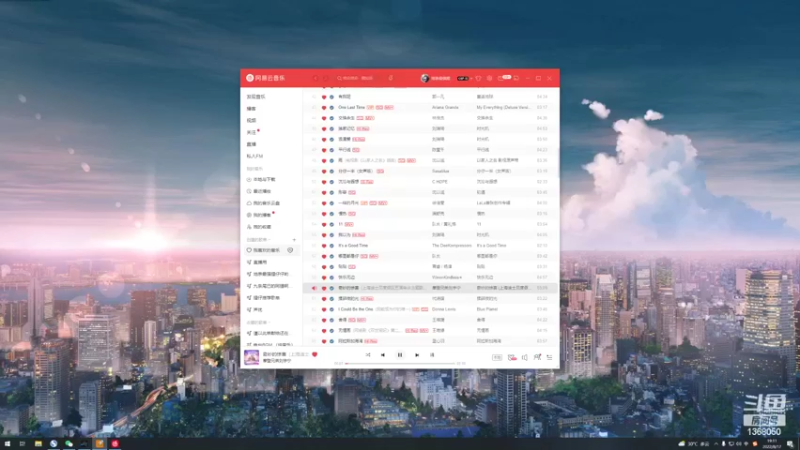Viewport: 800px width, 450px height.
Task: Open 私人FM in the sidebar
Action: (x=255, y=156)
